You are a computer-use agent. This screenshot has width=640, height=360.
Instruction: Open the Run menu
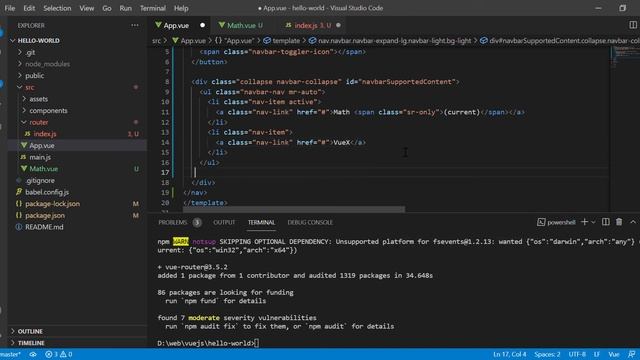[125, 8]
